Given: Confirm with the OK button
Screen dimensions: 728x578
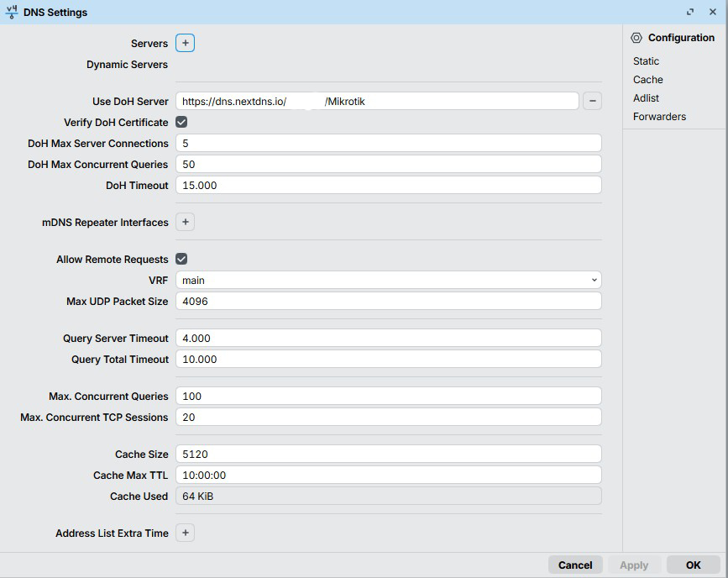Looking at the screenshot, I should coord(694,565).
